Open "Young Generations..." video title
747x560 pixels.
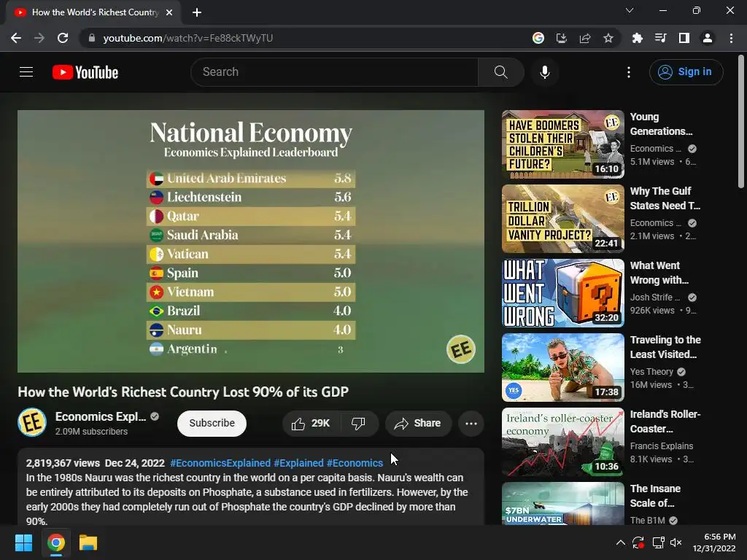click(x=661, y=124)
